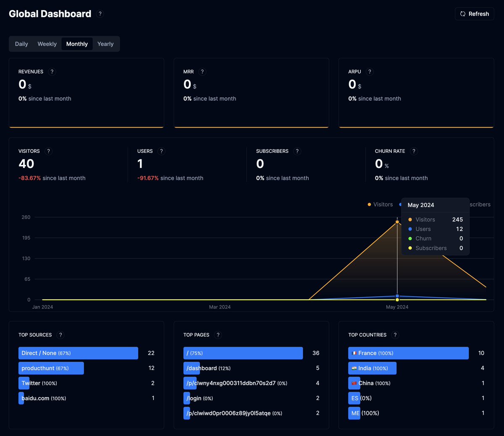Select the / (75%) page bar

(x=243, y=353)
